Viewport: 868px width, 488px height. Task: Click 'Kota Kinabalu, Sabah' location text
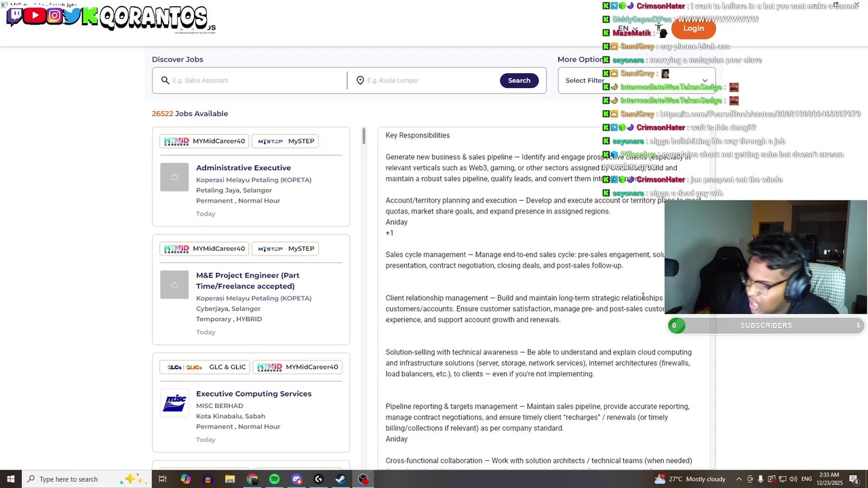pos(231,416)
